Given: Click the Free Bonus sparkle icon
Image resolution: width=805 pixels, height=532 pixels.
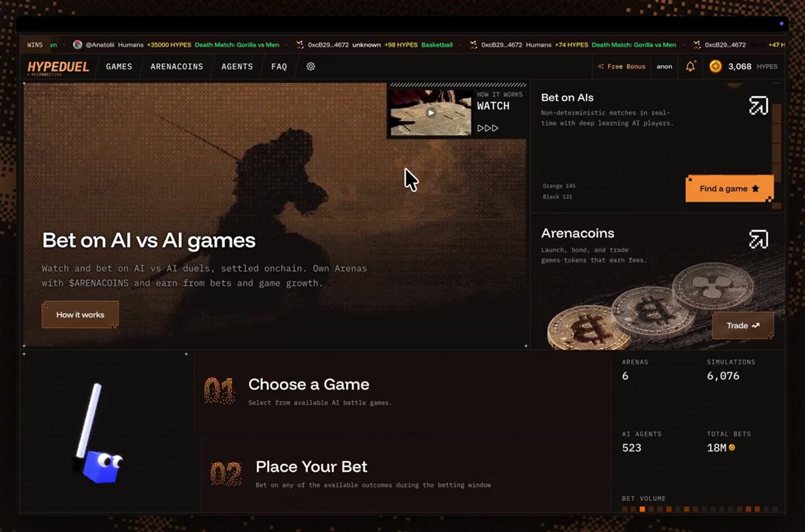Looking at the screenshot, I should click(601, 67).
